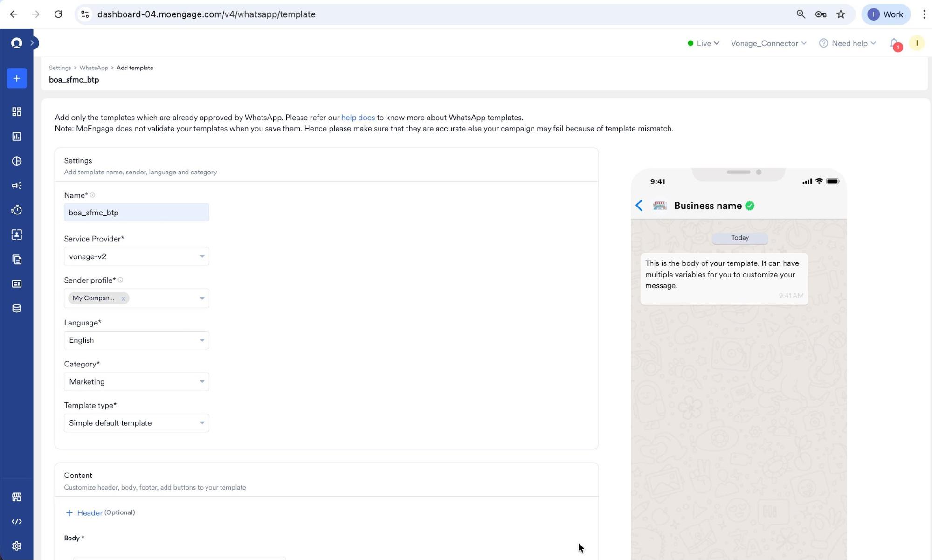Open the data database sidebar icon
The width and height of the screenshot is (932, 560).
[x=17, y=308]
